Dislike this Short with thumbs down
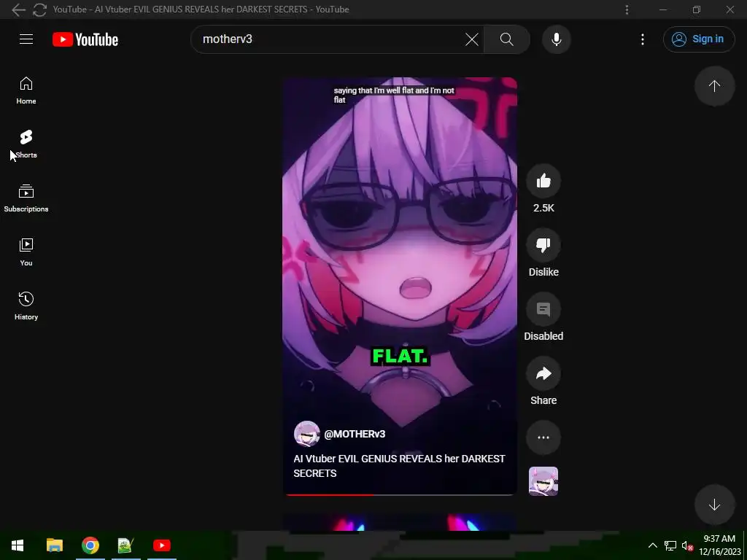747x560 pixels. coord(543,245)
